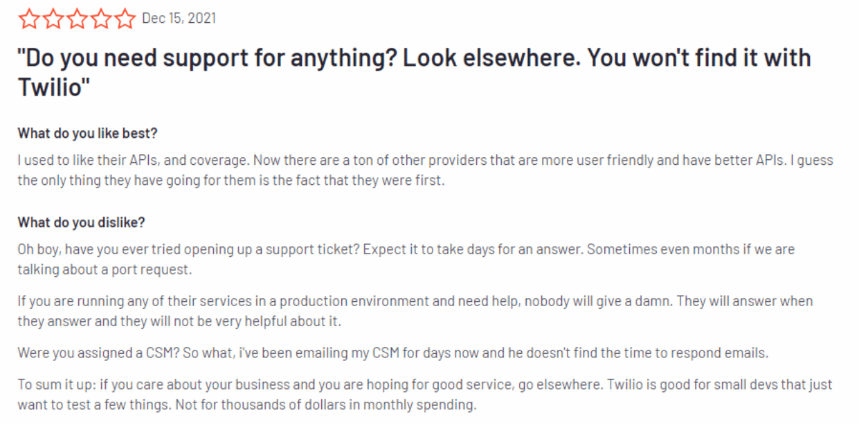Select the paragraph about the production environment

(415, 312)
